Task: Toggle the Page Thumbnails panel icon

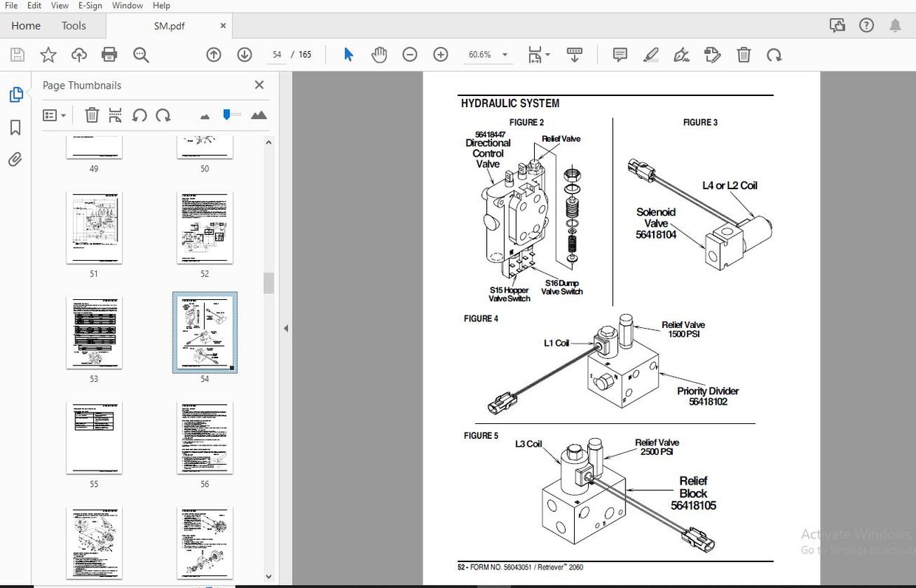Action: 16,94
